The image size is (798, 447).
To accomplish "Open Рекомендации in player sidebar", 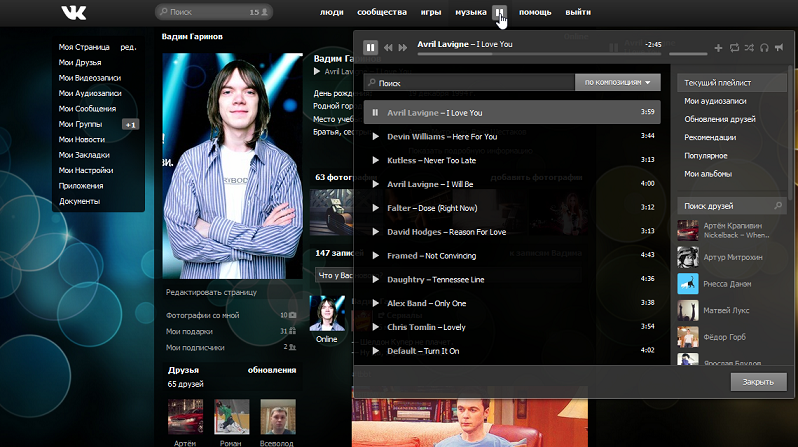I will point(710,137).
